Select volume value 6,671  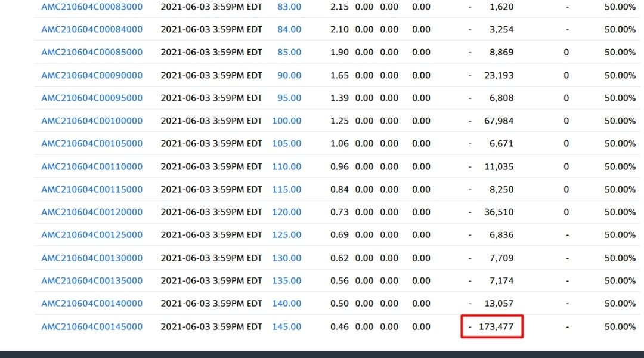tap(501, 143)
